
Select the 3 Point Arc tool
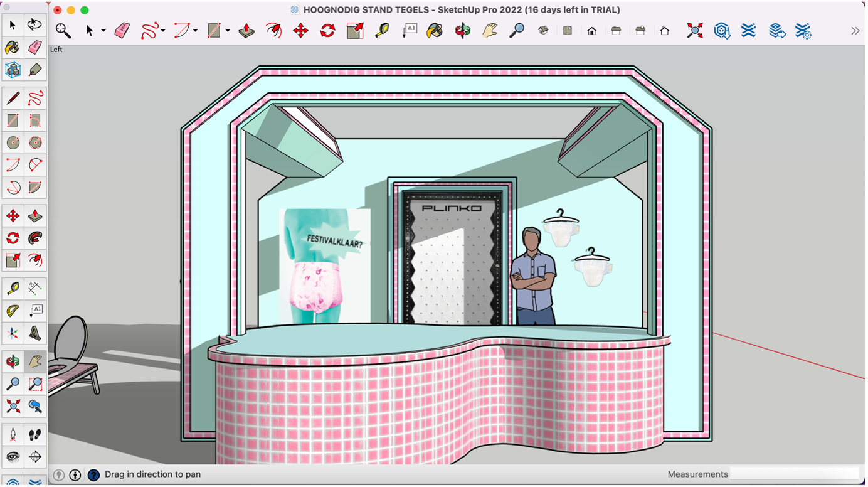click(x=13, y=188)
